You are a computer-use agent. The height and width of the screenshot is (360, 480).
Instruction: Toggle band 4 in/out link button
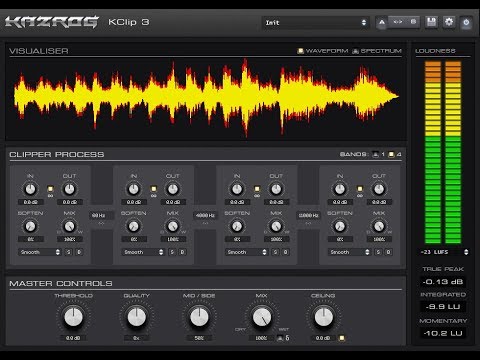(x=360, y=189)
